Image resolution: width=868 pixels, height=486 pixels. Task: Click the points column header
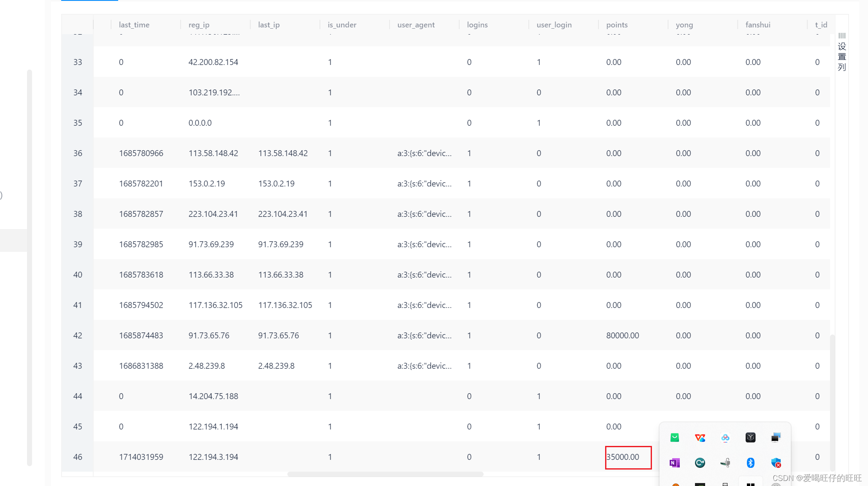point(617,25)
